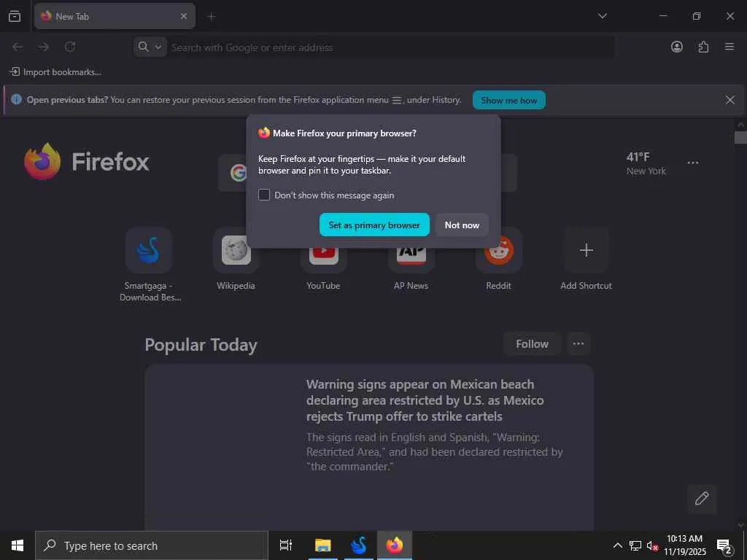747x560 pixels.
Task: Dismiss the Open previous tabs notification bar
Action: click(x=729, y=99)
